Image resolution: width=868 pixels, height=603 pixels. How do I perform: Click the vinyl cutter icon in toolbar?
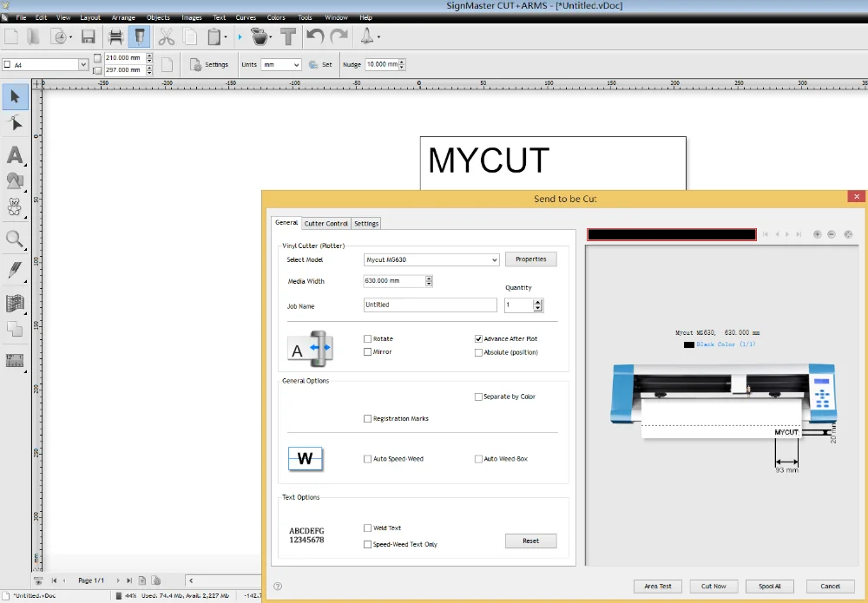[x=139, y=36]
